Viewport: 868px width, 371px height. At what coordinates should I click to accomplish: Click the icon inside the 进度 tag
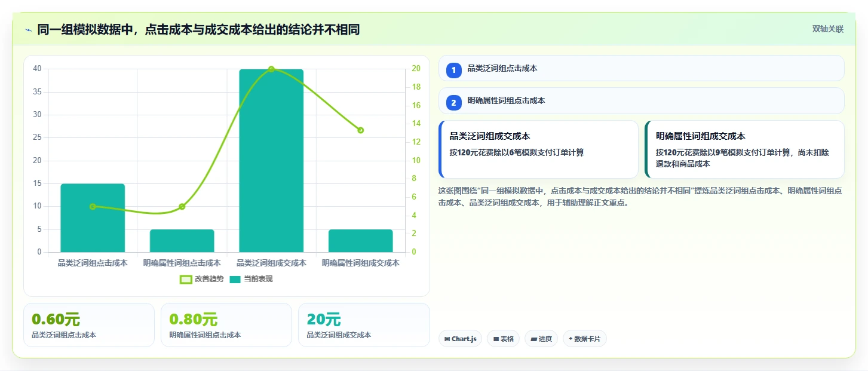(x=533, y=339)
